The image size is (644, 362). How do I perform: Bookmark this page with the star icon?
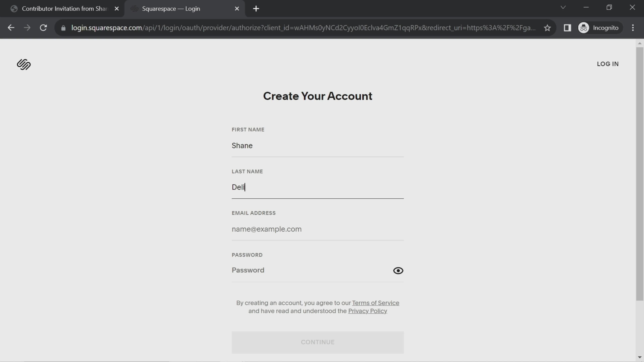pos(547,28)
